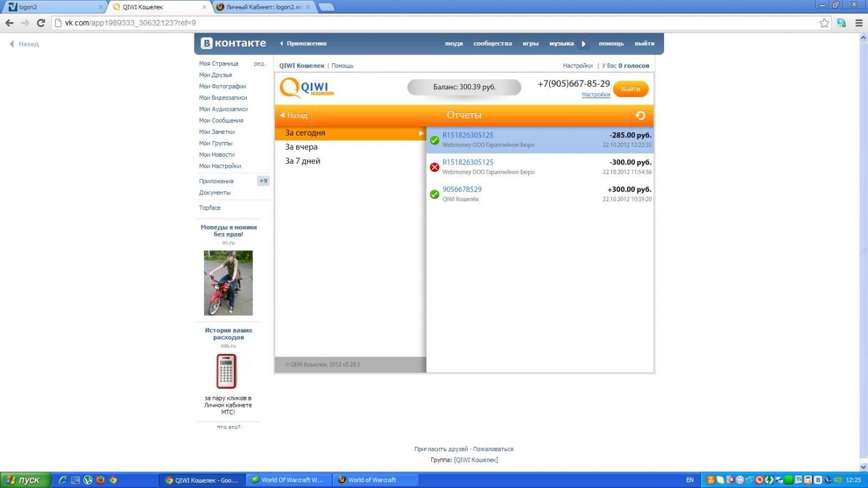The image size is (868, 488).
Task: Switch to World of Warcraft taskbar window
Action: pos(376,480)
